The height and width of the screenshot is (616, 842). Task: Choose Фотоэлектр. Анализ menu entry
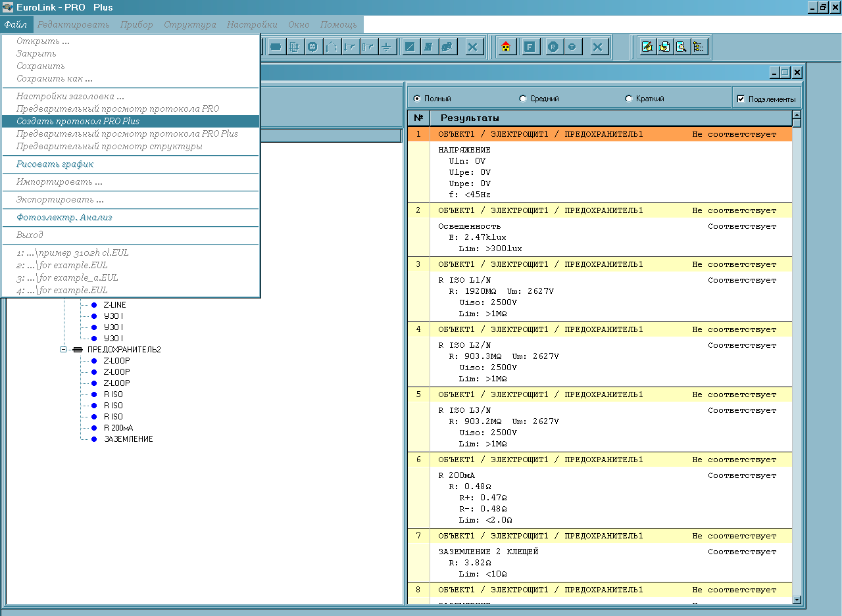click(x=130, y=217)
